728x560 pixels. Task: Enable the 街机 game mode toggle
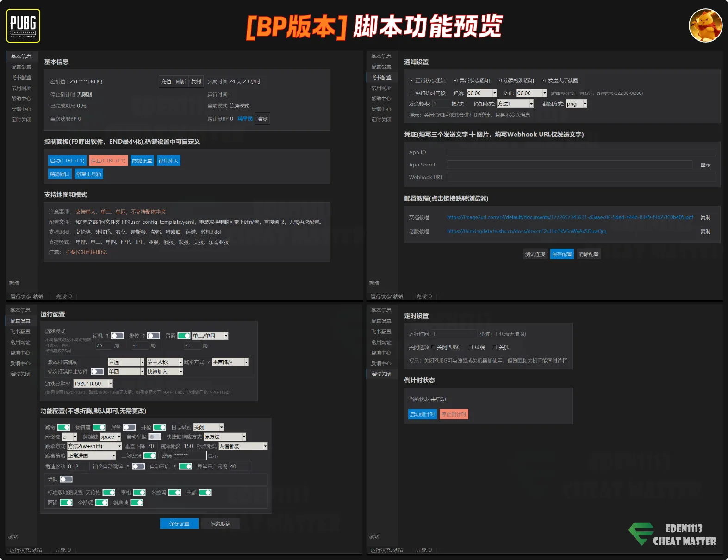click(117, 336)
